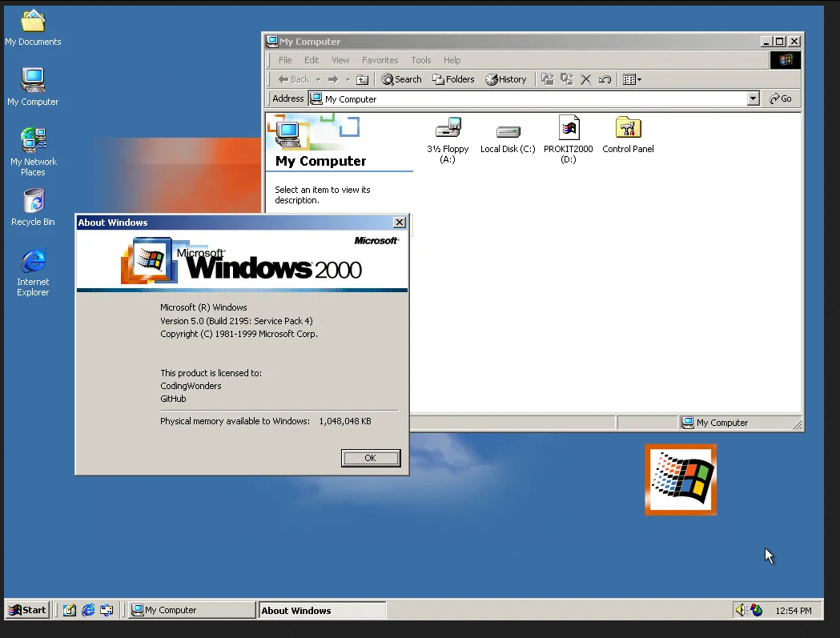
Task: Select the Control Panel folder icon
Action: pos(628,135)
